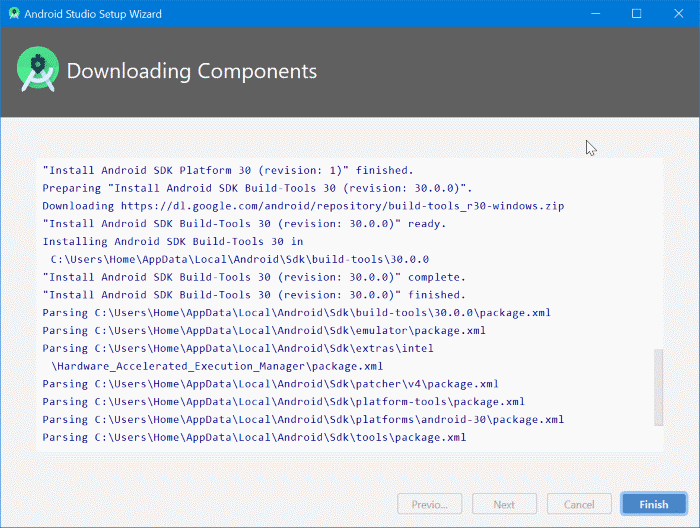Click the 'Parsing ...Sdk\tools\package.xml' line
Screen dimensions: 700x528
click(254, 438)
